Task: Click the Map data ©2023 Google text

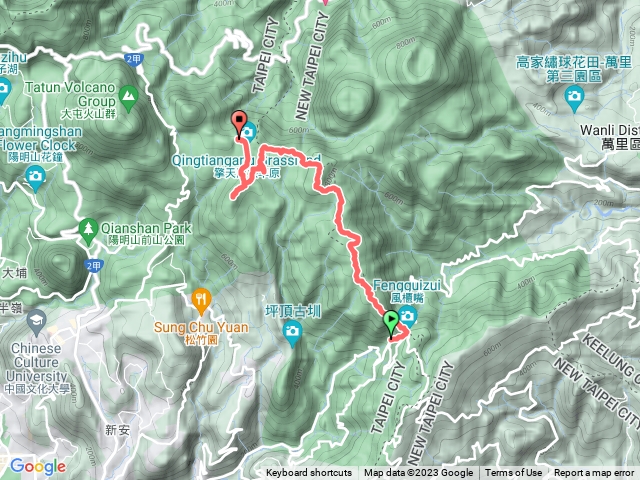Action: 418,473
